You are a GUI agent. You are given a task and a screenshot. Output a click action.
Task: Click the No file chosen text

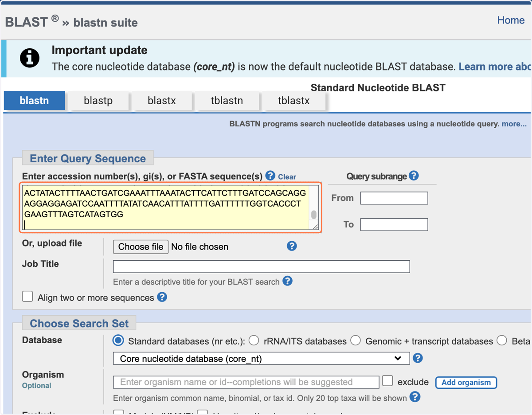coord(199,247)
